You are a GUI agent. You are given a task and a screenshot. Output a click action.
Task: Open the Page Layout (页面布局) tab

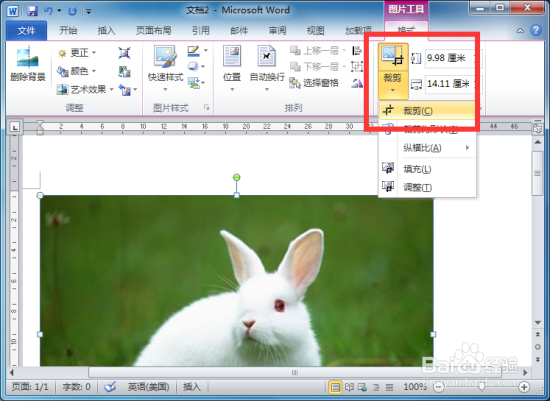[154, 31]
